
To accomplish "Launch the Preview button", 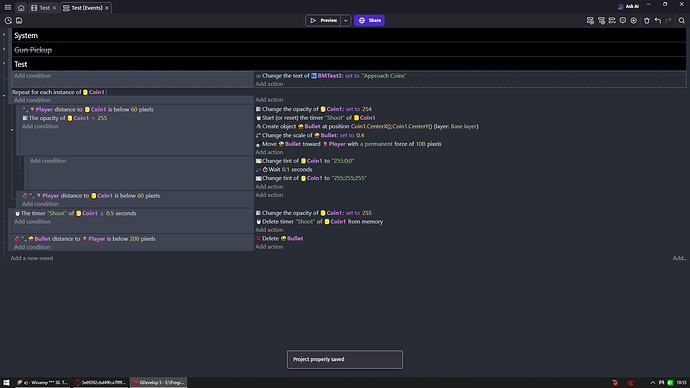I will point(323,20).
